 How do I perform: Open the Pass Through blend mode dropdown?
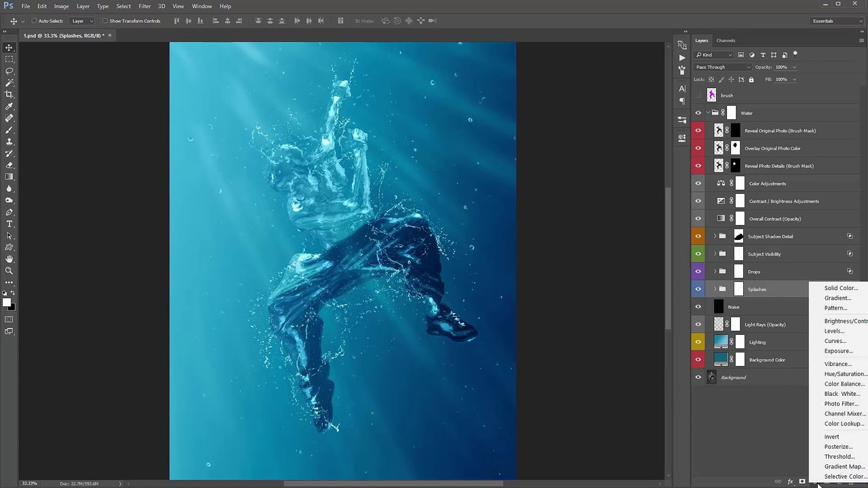click(x=723, y=67)
